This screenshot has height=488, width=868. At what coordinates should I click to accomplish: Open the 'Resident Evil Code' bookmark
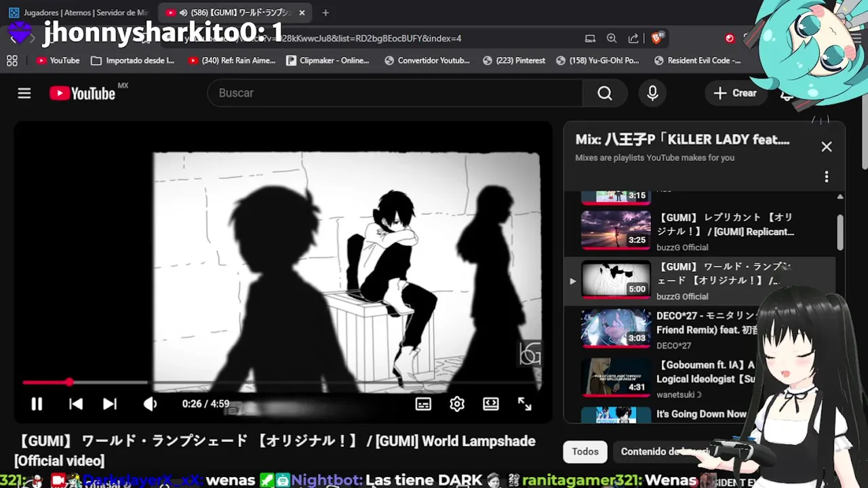697,60
